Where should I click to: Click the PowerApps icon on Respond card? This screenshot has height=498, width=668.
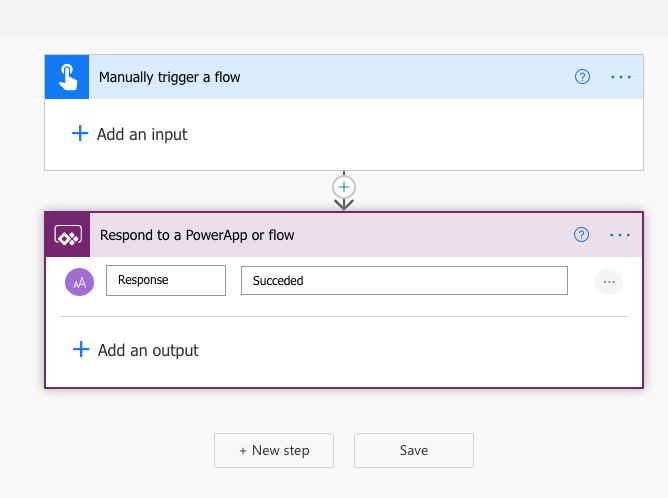(x=68, y=235)
